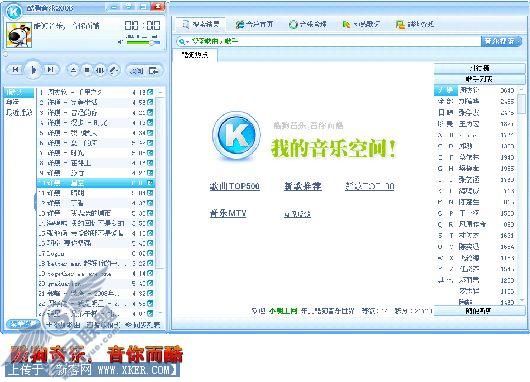530x382 pixels.
Task: Click into the music search input field
Action: 335,42
